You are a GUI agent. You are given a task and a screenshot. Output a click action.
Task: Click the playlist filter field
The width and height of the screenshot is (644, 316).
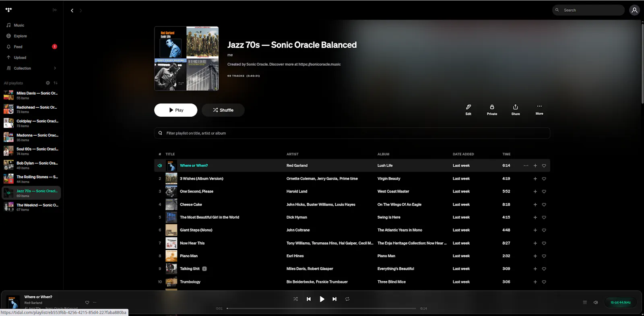click(x=352, y=133)
